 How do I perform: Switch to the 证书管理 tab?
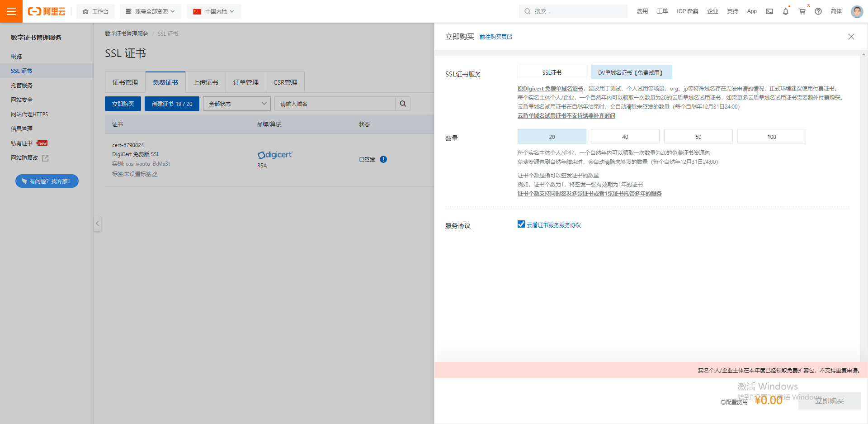pos(125,82)
